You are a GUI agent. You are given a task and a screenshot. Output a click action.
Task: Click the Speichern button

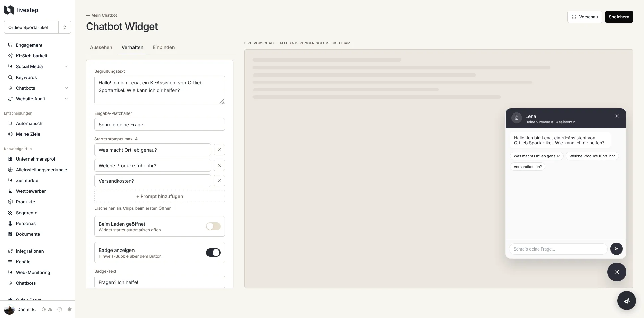pyautogui.click(x=619, y=17)
